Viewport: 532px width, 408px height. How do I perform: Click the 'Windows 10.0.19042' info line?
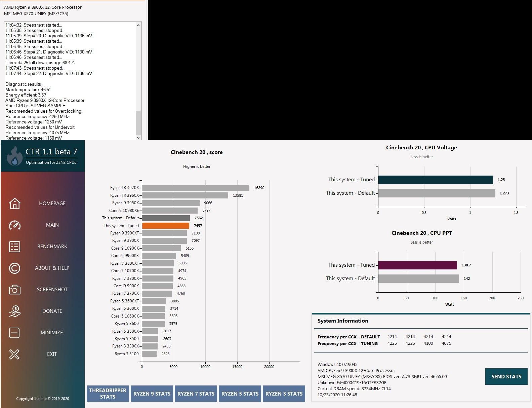pyautogui.click(x=337, y=364)
